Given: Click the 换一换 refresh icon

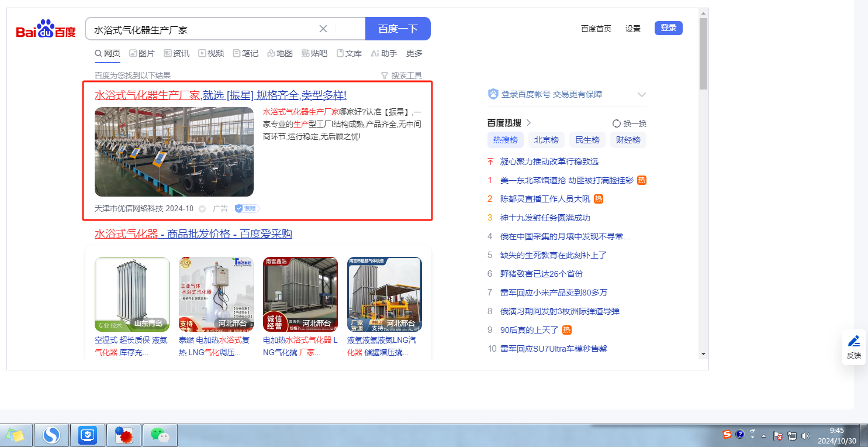Looking at the screenshot, I should coord(616,123).
